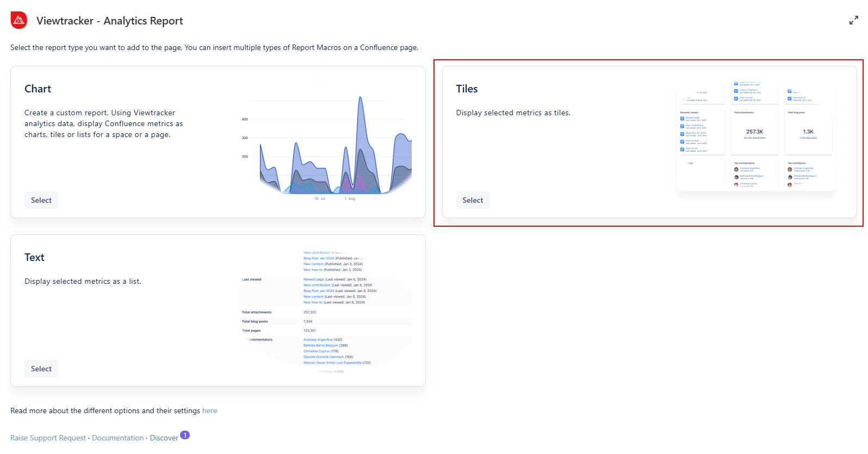Click the 'Create a custom report' description

103,124
